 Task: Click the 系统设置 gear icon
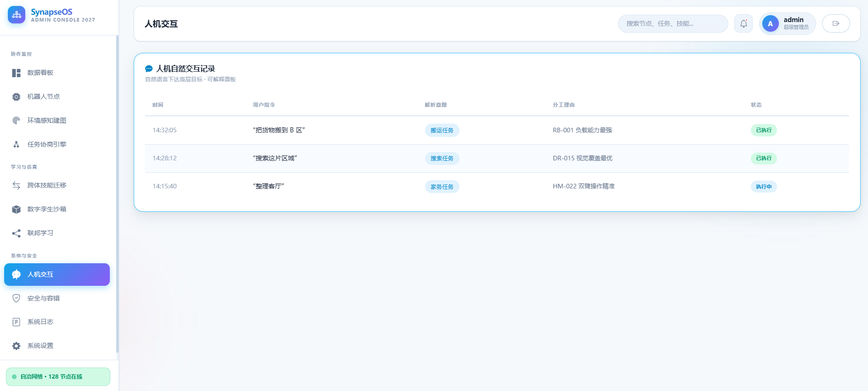click(x=17, y=346)
